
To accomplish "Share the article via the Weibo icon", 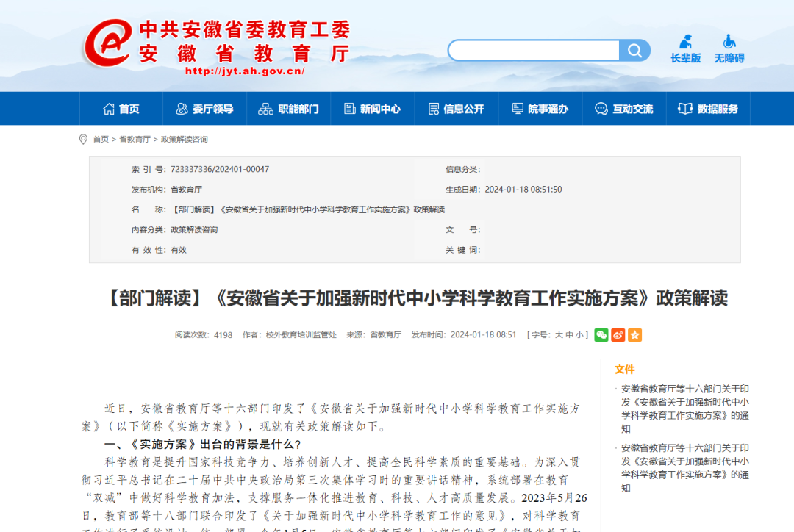I will (618, 334).
